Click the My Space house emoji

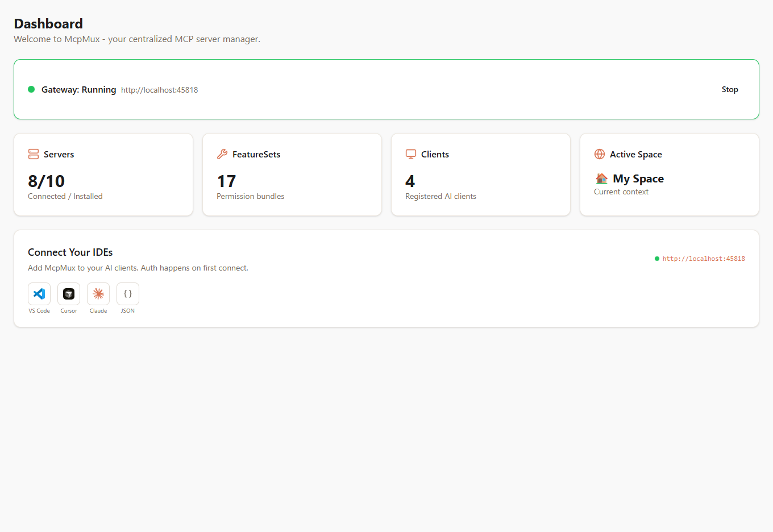click(x=601, y=179)
